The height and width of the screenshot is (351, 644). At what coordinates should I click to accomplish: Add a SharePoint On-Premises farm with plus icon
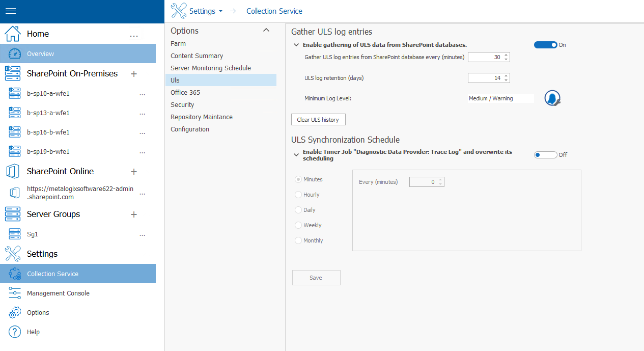tap(134, 74)
